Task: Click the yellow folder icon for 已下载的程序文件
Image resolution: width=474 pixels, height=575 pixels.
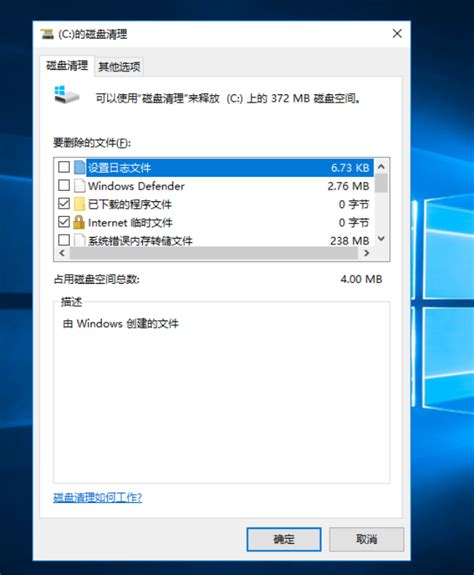Action: coord(79,204)
